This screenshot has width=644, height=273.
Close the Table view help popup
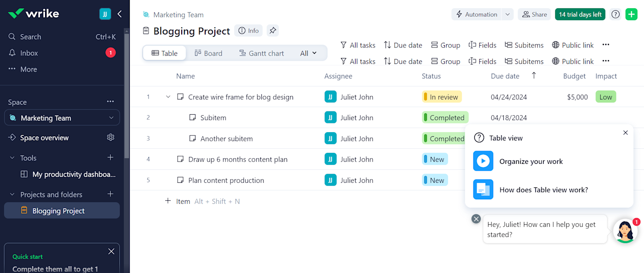tap(625, 133)
